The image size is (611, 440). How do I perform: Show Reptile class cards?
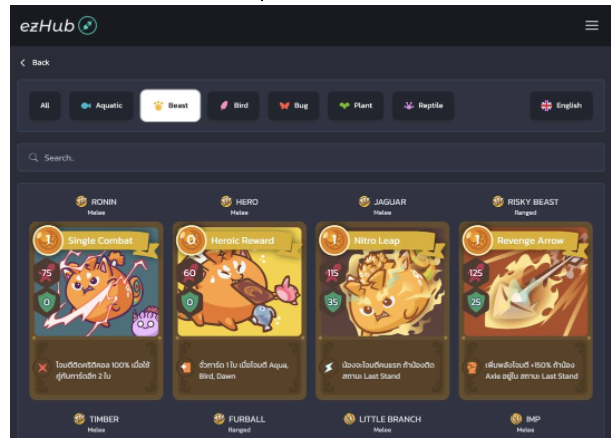coord(423,106)
